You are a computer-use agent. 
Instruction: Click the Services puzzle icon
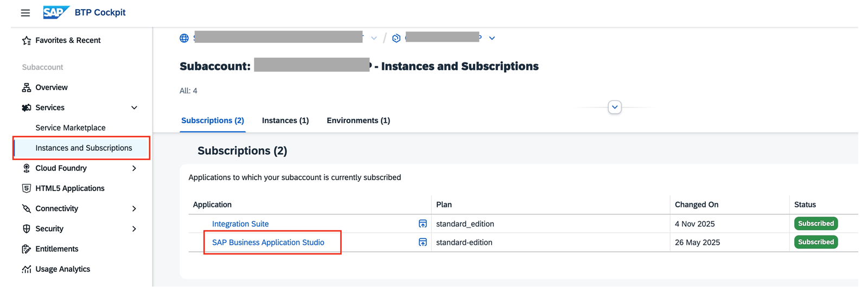27,107
